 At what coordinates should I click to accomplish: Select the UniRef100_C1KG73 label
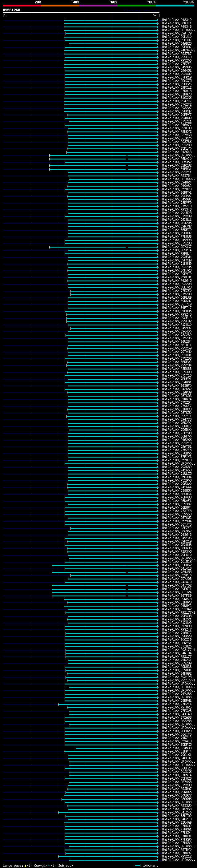(x=177, y=94)
